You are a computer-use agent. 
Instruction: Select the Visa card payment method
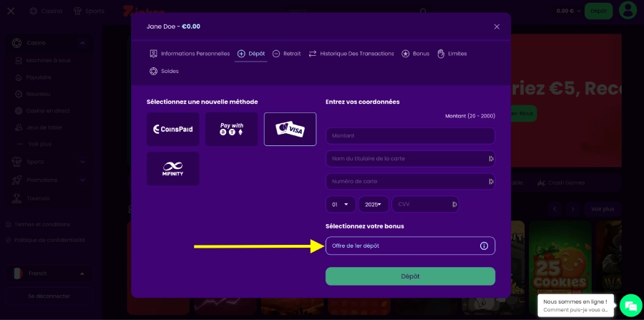[290, 130]
